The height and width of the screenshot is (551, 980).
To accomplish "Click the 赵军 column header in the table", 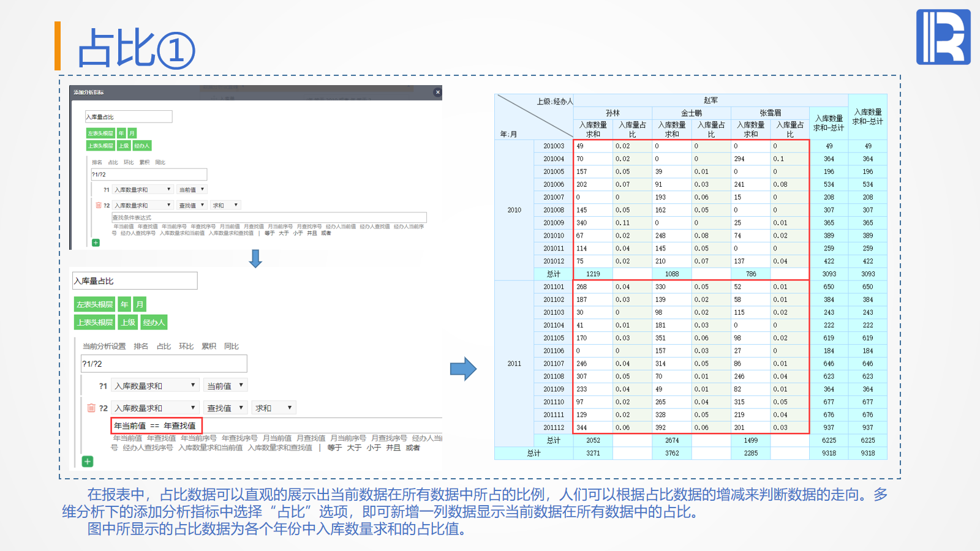I will click(710, 100).
